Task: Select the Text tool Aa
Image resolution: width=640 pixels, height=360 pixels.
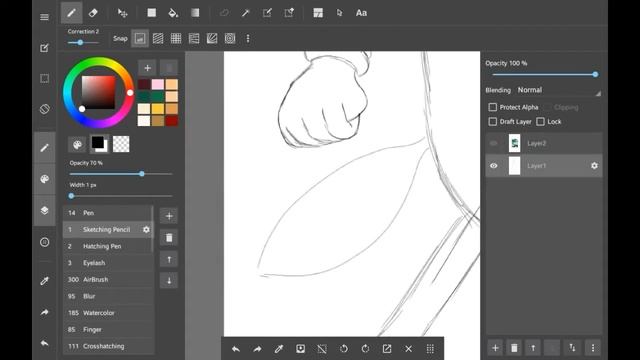Action: pyautogui.click(x=361, y=13)
